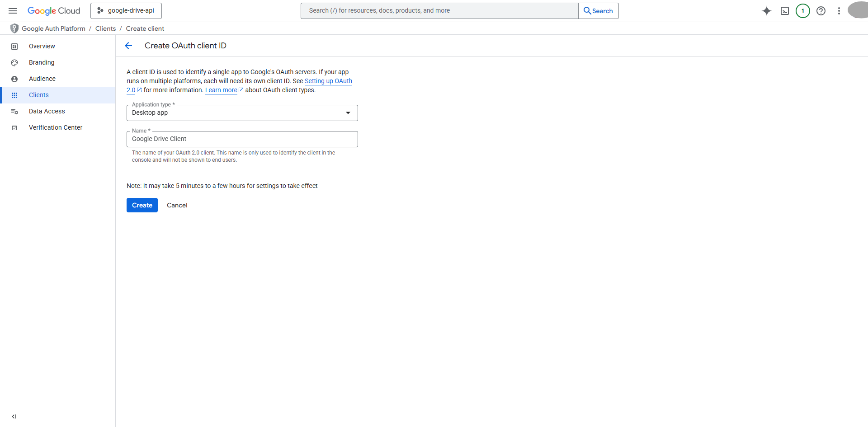Select Clients in the sidebar

click(x=58, y=95)
